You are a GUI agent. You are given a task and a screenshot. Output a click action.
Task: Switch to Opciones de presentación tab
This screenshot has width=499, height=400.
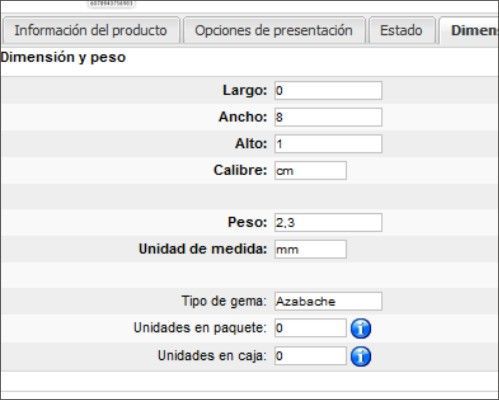274,30
